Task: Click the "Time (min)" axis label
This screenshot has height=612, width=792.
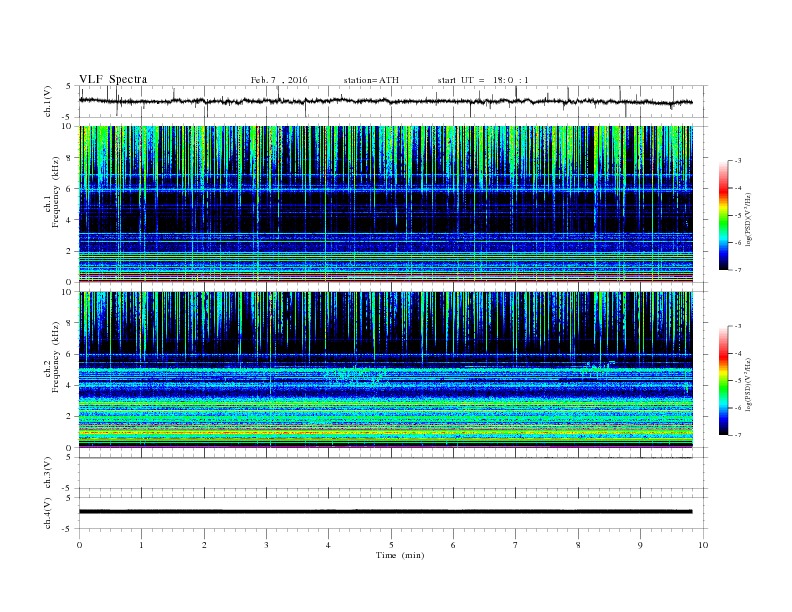Action: 400,555
